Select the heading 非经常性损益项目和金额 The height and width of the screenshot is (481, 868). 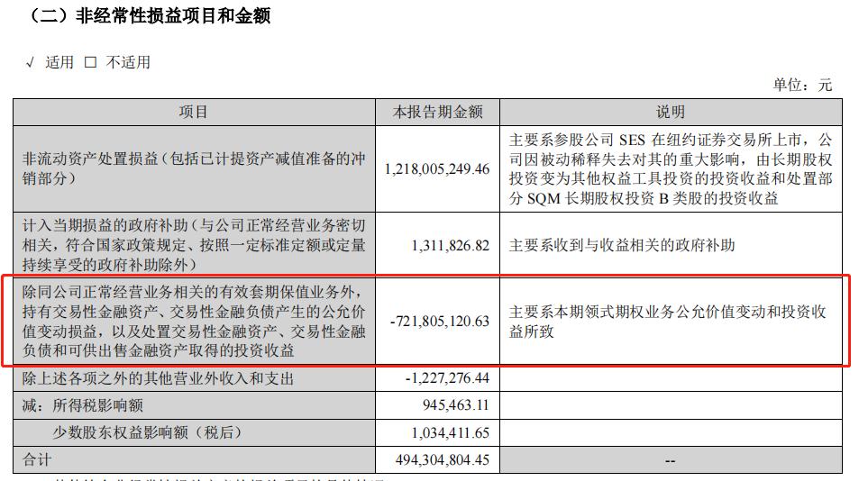[x=173, y=15]
